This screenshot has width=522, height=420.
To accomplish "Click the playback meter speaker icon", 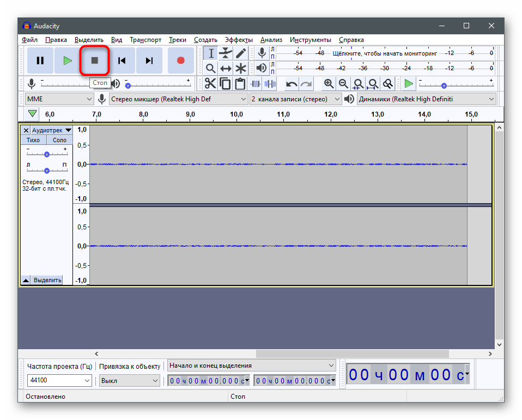I will (x=262, y=68).
